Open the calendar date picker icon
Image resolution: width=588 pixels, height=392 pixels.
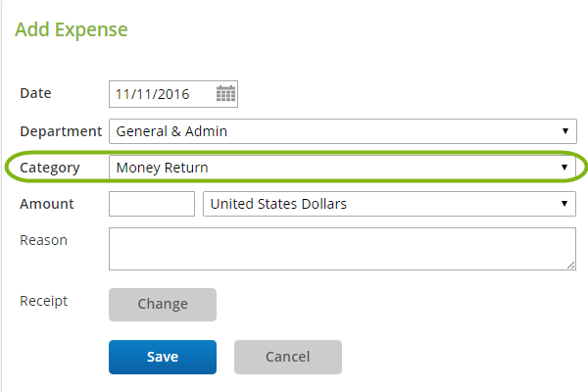coord(225,94)
